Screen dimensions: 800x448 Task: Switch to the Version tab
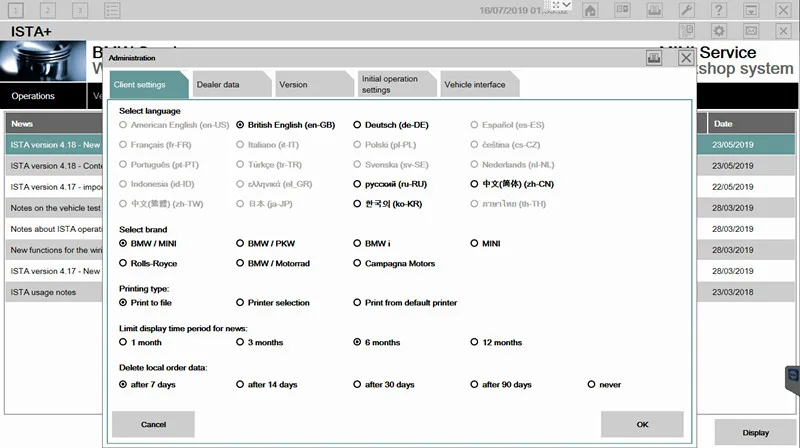[313, 84]
